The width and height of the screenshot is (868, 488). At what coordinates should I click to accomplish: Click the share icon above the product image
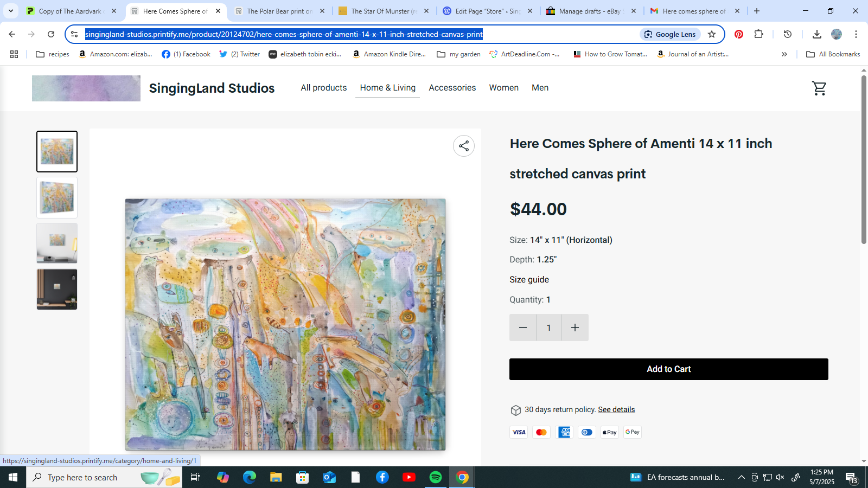(x=464, y=146)
